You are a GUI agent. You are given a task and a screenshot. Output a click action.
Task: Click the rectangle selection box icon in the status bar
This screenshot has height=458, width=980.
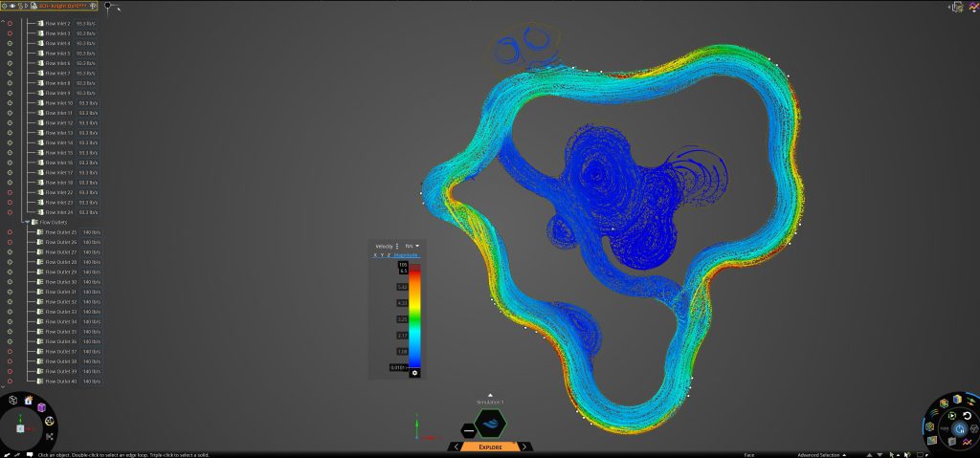click(921, 455)
